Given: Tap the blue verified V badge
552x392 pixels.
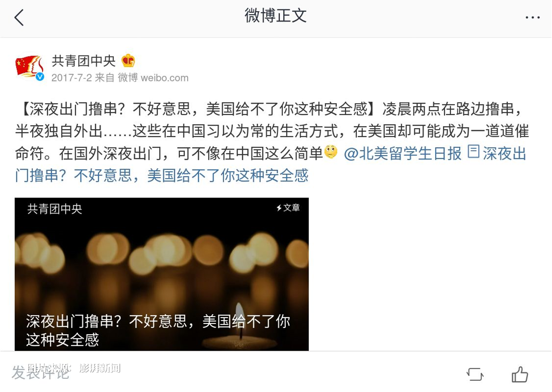Looking at the screenshot, I should pyautogui.click(x=40, y=76).
